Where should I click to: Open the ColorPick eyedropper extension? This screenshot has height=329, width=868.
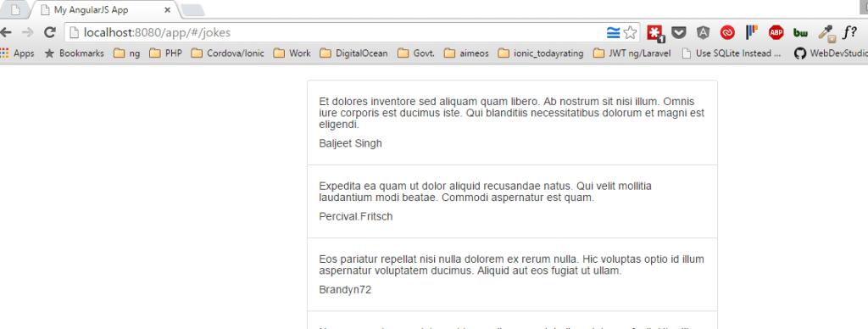827,33
